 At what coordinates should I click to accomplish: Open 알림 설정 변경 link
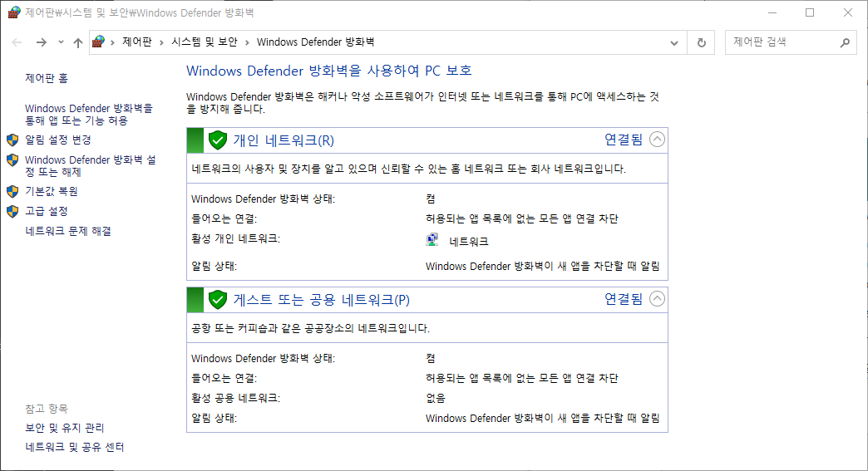click(58, 140)
